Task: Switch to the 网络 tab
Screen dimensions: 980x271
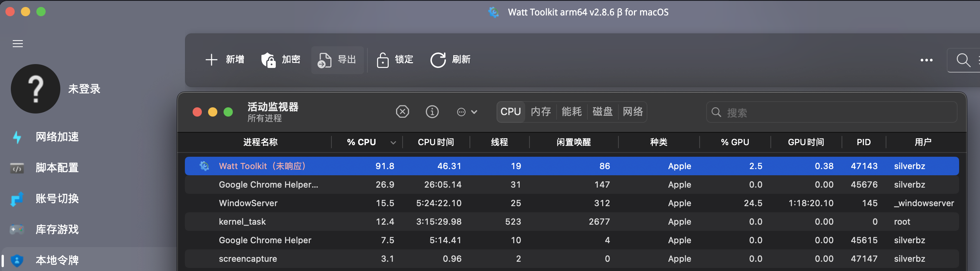Action: [x=633, y=112]
